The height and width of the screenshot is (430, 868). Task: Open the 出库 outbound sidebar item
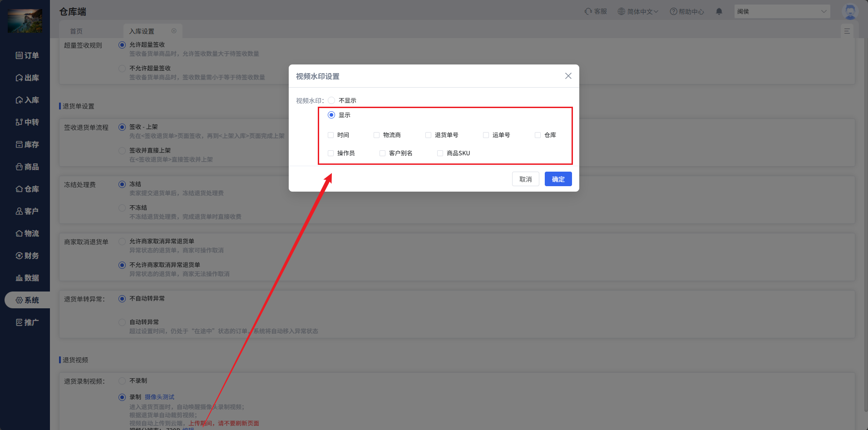coord(27,78)
